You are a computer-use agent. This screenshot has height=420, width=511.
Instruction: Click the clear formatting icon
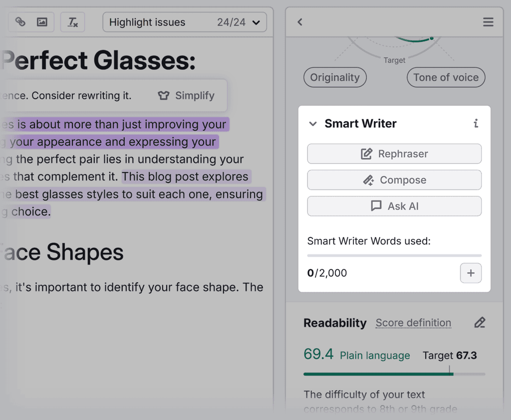click(x=73, y=22)
